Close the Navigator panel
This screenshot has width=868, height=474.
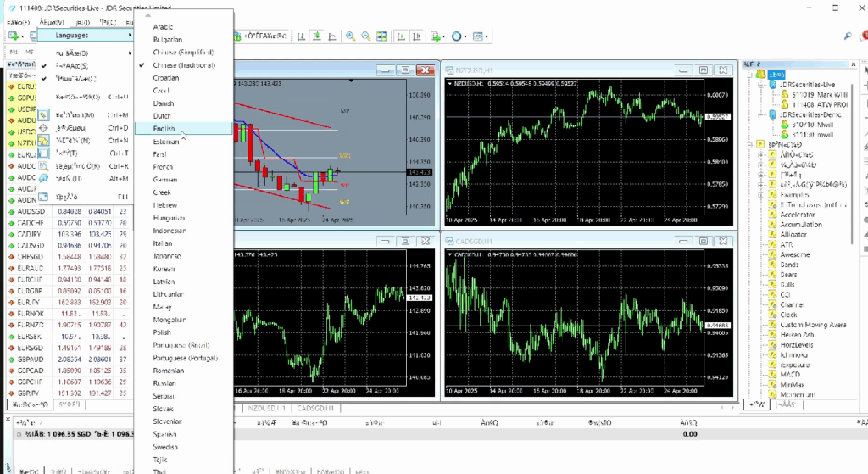point(853,64)
